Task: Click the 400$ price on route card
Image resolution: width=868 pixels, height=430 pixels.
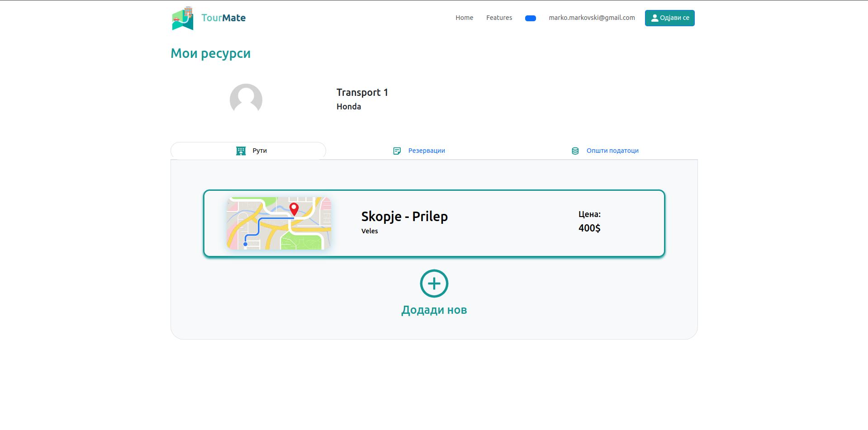Action: tap(589, 228)
